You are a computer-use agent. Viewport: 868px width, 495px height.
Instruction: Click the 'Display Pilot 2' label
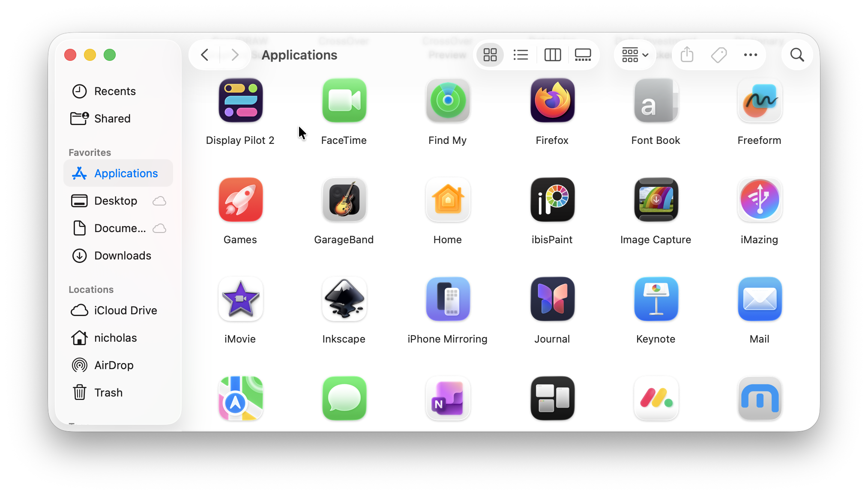pyautogui.click(x=240, y=140)
